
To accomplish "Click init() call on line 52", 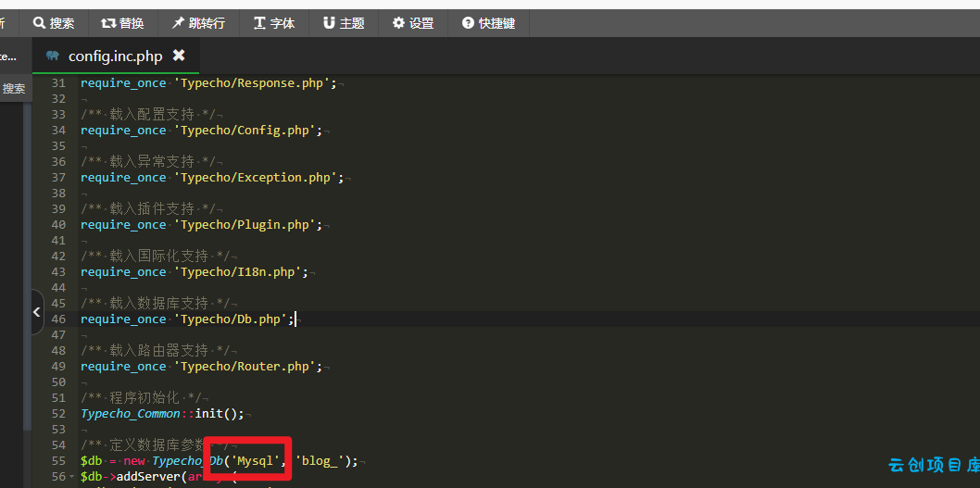I will pos(216,413).
